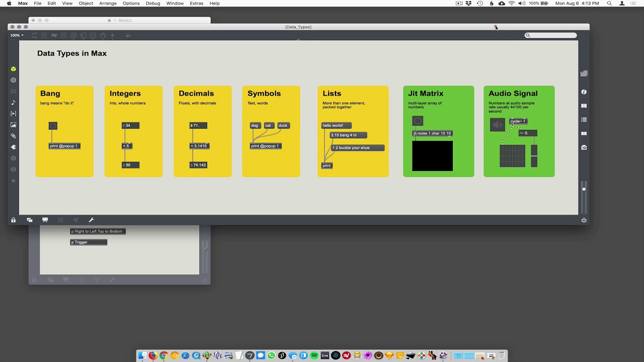Select the 'jit.noise 1 char 10 10' object

click(x=432, y=133)
